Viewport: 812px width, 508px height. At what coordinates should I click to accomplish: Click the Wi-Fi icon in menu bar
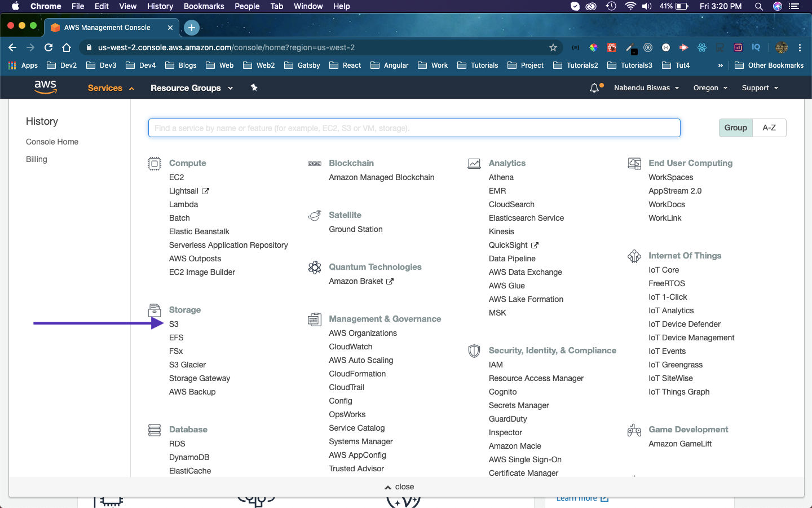click(x=630, y=6)
